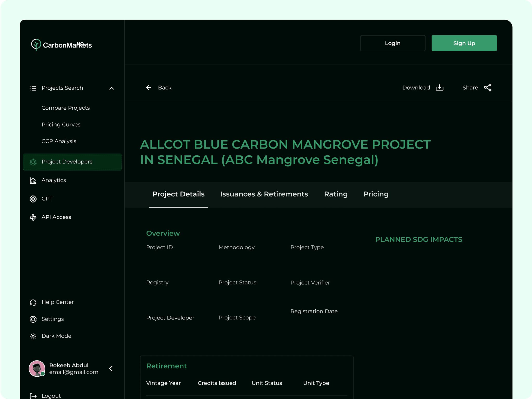532x399 pixels.
Task: Click the API Access icon
Action: coord(33,217)
